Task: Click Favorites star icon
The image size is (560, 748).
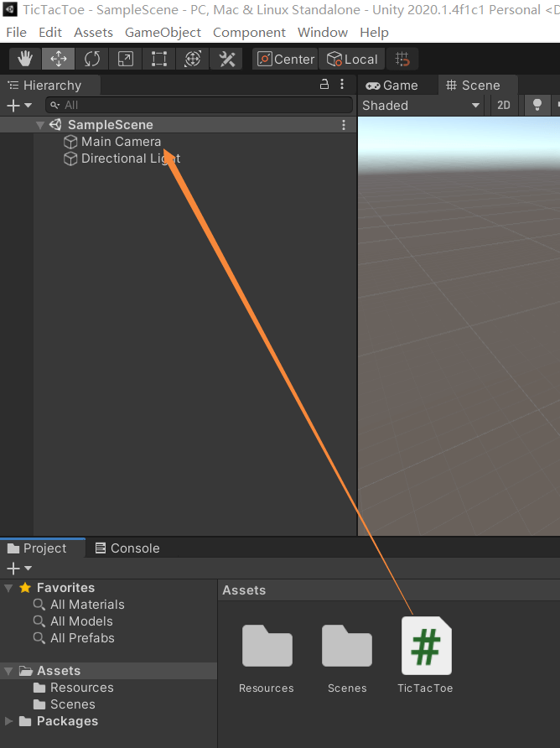Action: point(25,587)
